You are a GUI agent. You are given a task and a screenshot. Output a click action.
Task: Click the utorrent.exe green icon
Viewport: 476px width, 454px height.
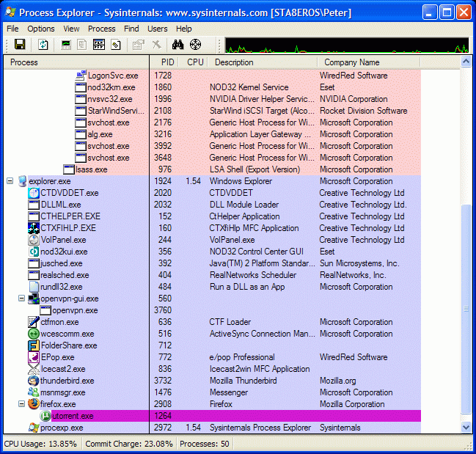click(x=45, y=416)
